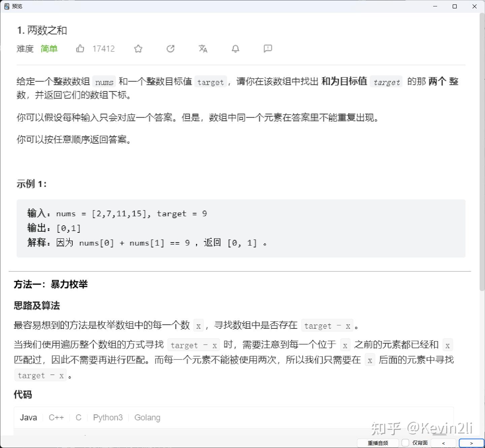
Task: Like the problem using the thumbs-up icon
Action: point(80,49)
